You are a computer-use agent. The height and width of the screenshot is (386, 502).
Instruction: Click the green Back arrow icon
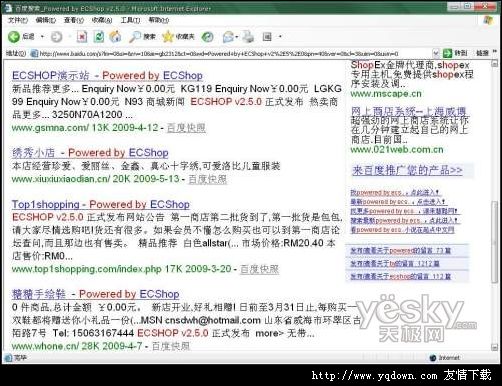14,37
